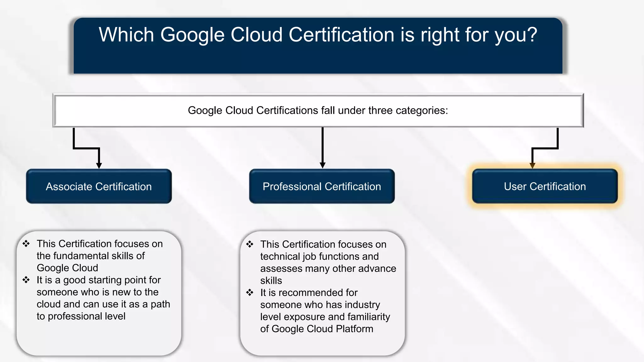Click the Professional Certification box
Viewport: 644px width, 362px height.
[322, 186]
